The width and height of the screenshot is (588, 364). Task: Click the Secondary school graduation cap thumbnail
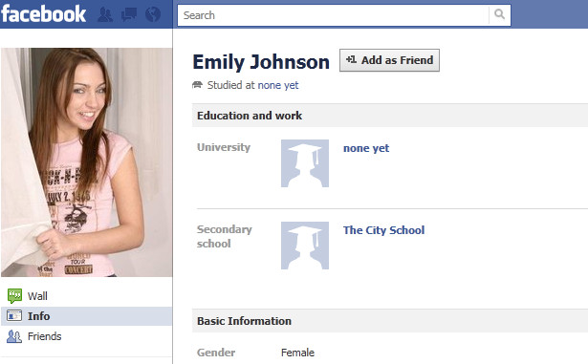(305, 246)
